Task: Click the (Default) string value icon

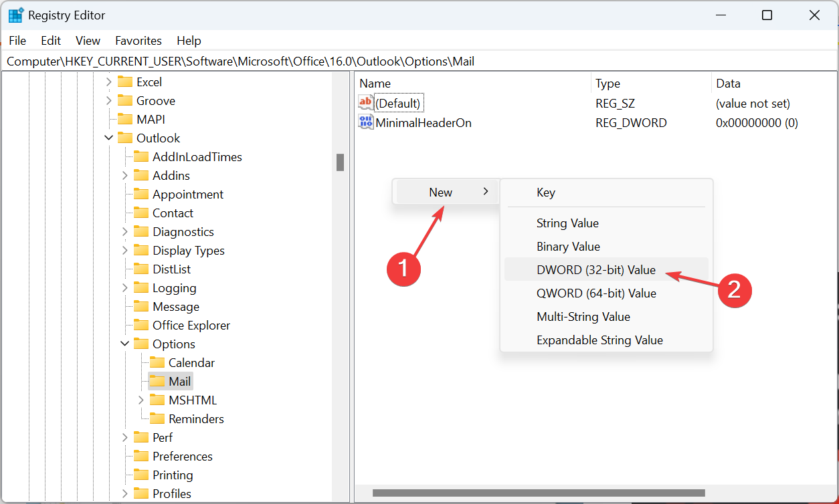Action: point(366,104)
